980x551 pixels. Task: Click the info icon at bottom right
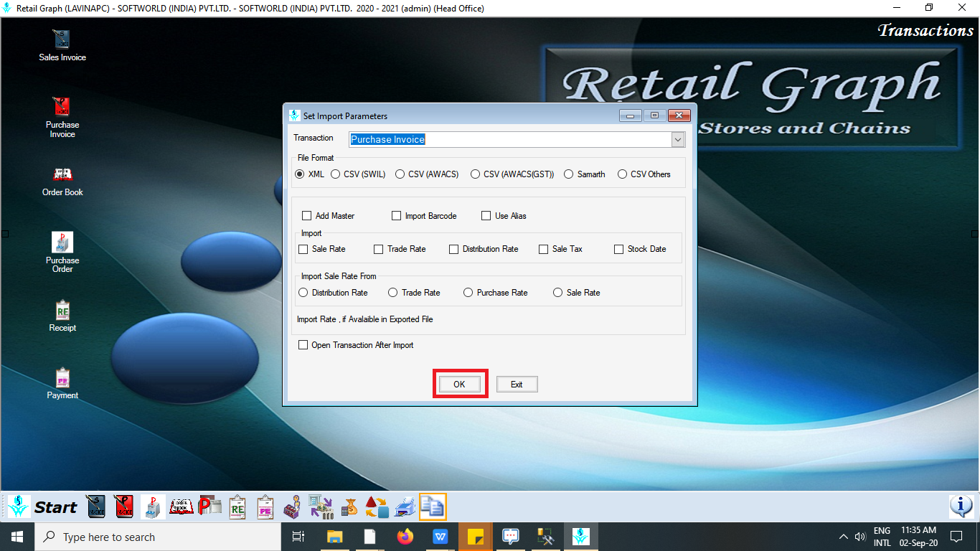click(961, 507)
